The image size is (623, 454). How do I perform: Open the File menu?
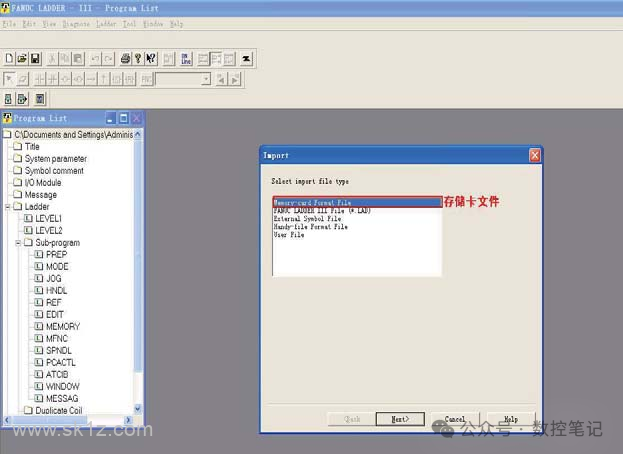pos(9,24)
